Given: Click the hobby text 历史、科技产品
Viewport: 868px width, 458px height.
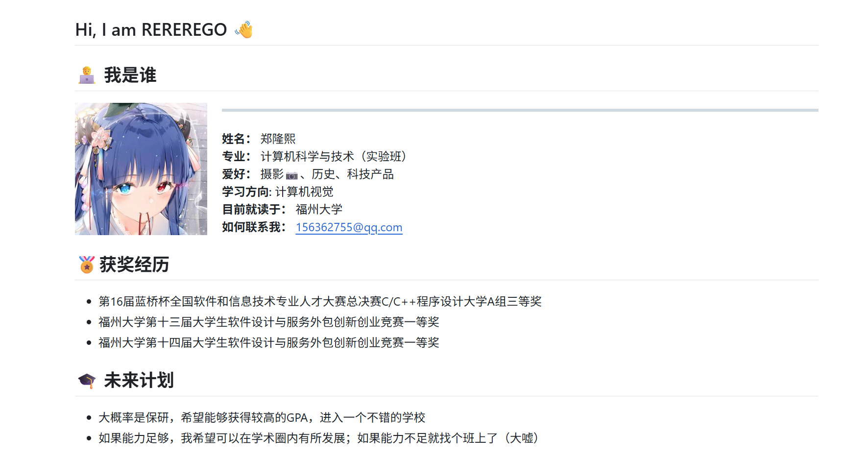Looking at the screenshot, I should coord(353,174).
